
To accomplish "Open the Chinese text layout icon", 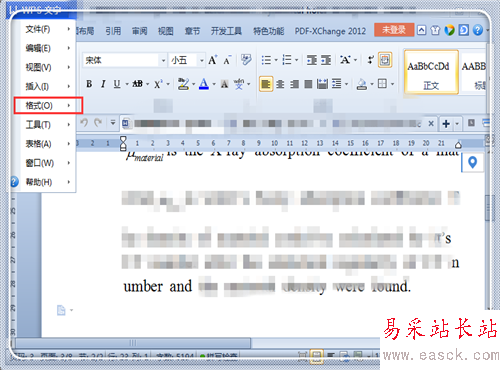I will (x=346, y=60).
